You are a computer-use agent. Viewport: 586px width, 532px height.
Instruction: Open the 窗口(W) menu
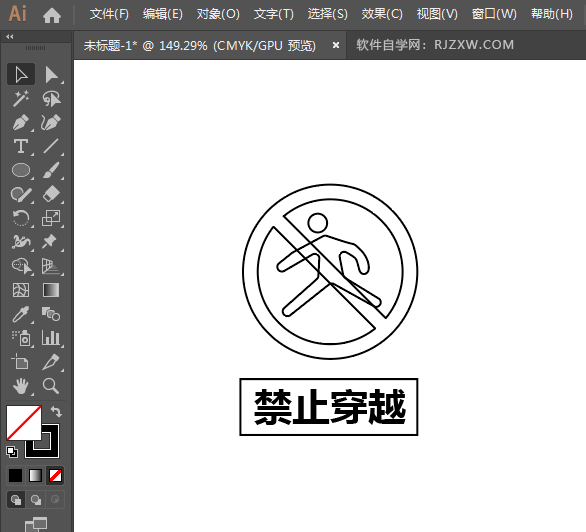[x=494, y=14]
